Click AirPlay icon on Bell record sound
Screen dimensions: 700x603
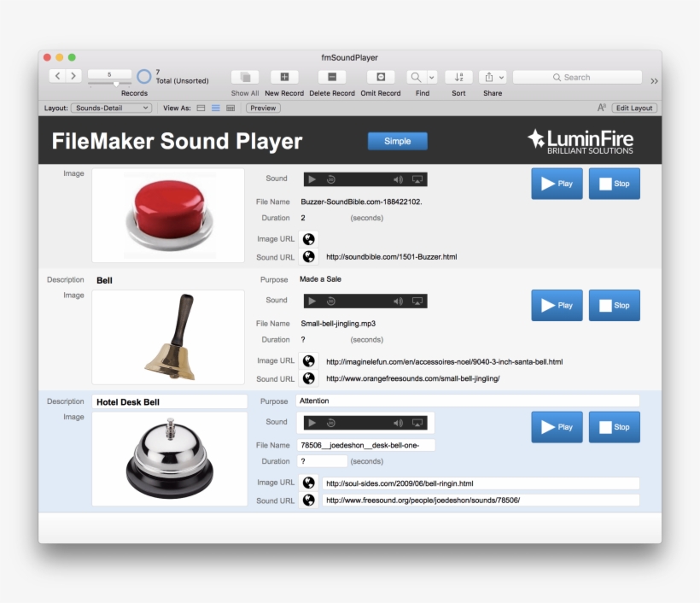(417, 301)
